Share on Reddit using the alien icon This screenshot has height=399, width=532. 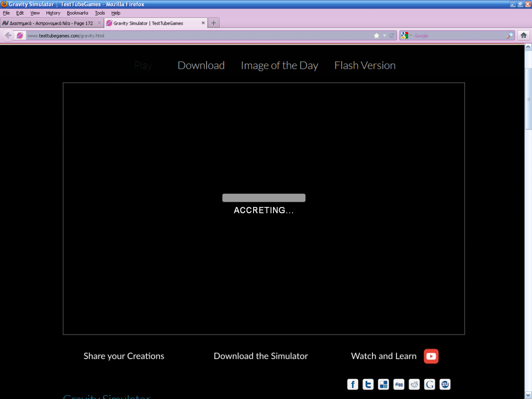[x=414, y=384]
